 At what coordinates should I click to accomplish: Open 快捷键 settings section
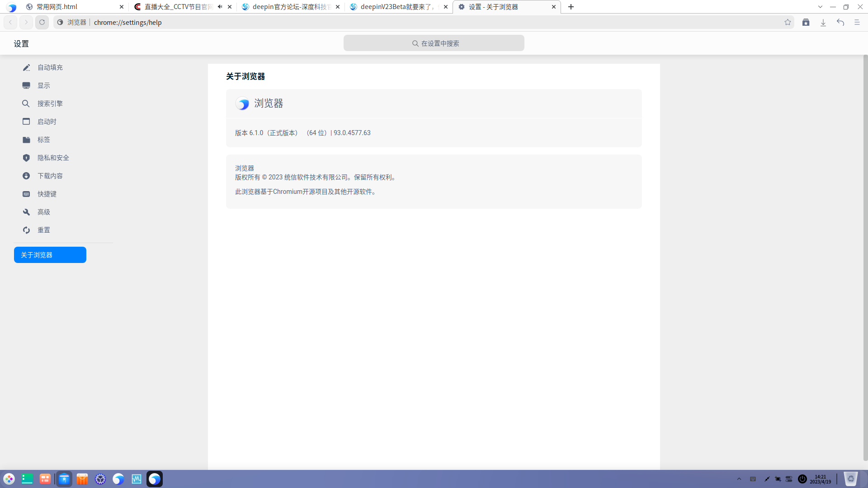point(47,194)
